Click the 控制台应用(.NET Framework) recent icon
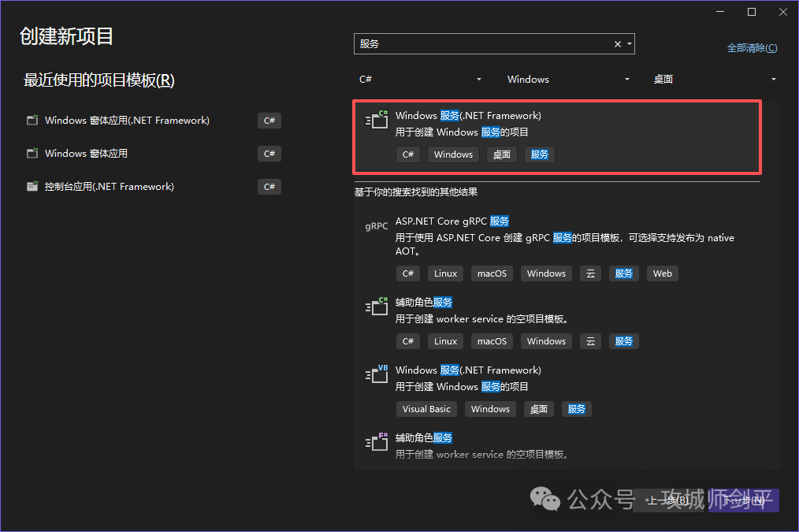The width and height of the screenshot is (799, 532). click(x=32, y=187)
